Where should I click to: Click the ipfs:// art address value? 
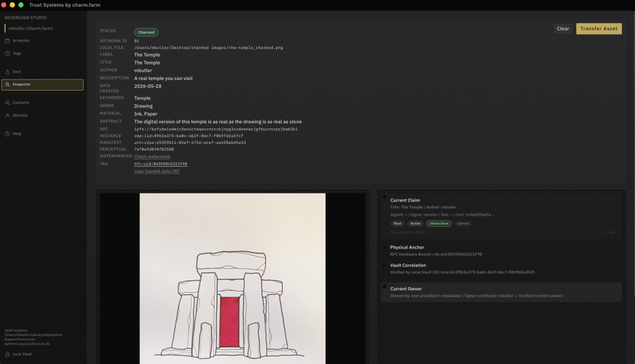pos(216,129)
